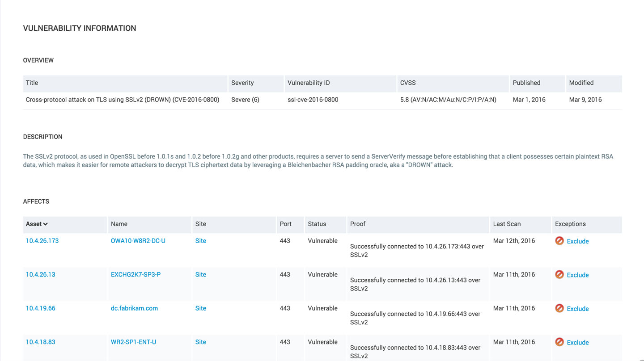Viewport: 644px width, 361px height.
Task: Click the exclude icon for asset 10.4.26.173
Action: tap(559, 241)
